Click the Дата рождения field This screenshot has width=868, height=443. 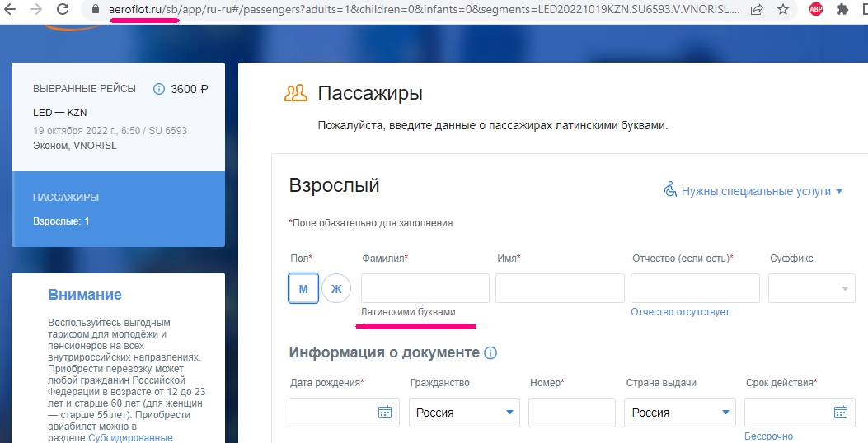344,412
